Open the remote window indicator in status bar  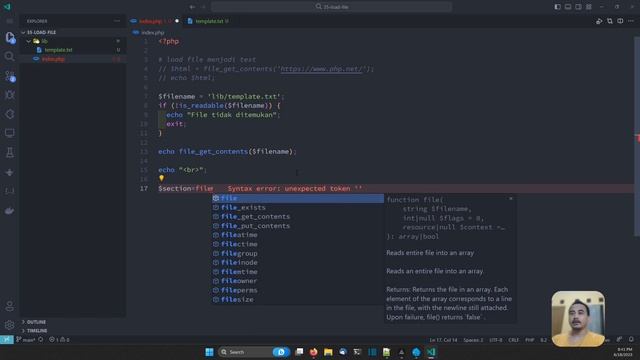pos(7,340)
